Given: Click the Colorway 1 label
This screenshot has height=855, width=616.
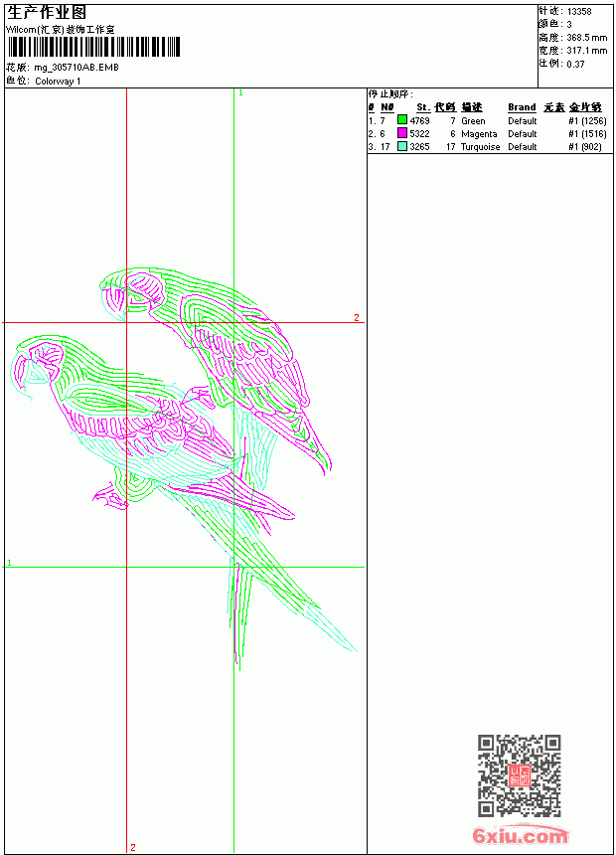Looking at the screenshot, I should tap(58, 82).
